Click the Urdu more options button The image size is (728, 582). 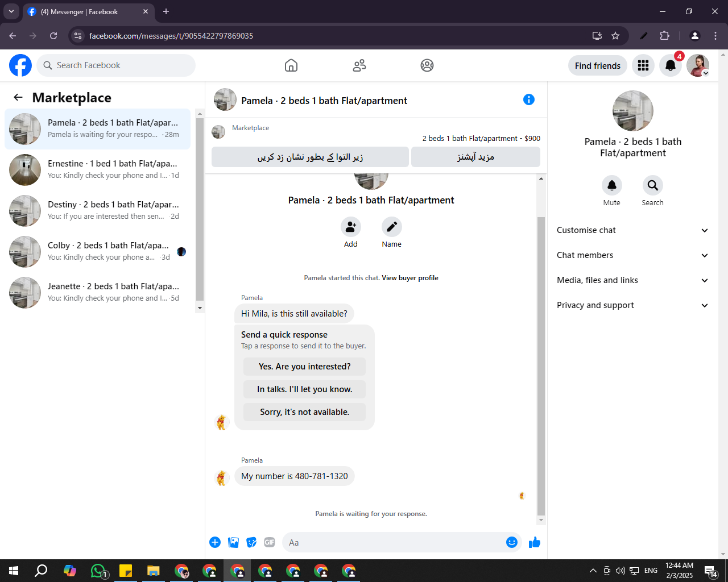coord(475,157)
